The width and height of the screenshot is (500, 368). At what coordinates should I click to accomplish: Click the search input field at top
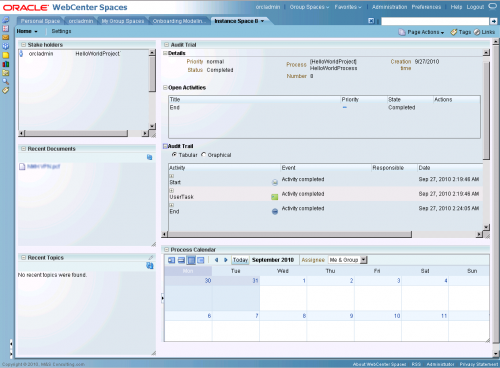click(435, 21)
